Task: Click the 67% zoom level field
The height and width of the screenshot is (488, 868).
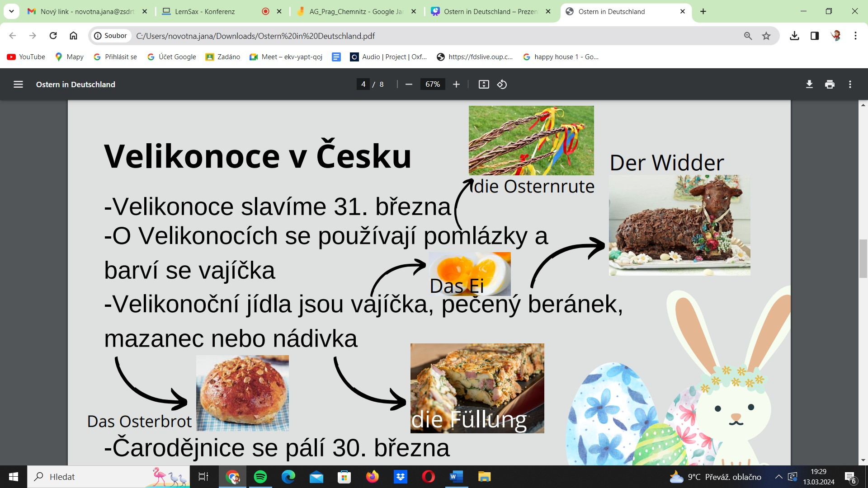Action: pyautogui.click(x=433, y=84)
